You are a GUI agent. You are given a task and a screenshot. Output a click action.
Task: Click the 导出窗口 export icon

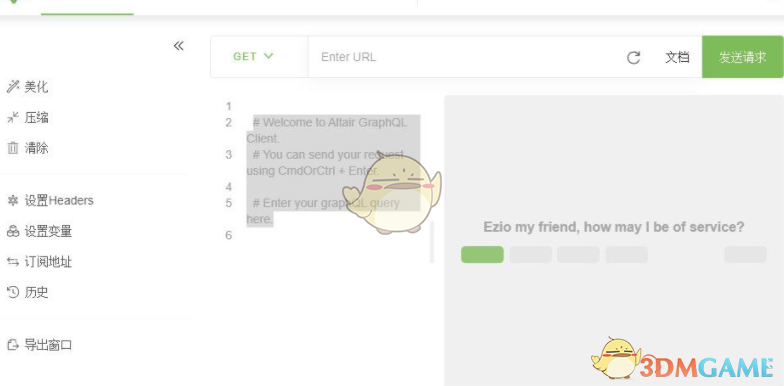click(x=12, y=345)
